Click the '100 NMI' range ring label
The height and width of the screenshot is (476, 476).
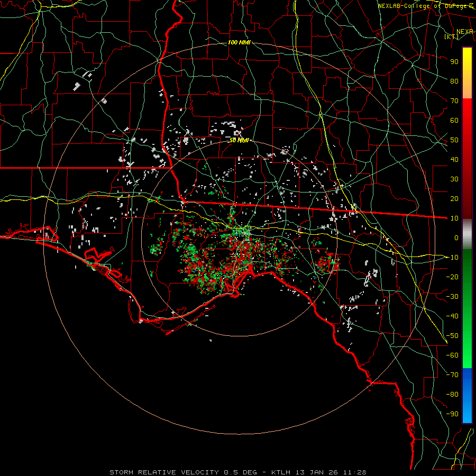pyautogui.click(x=239, y=42)
